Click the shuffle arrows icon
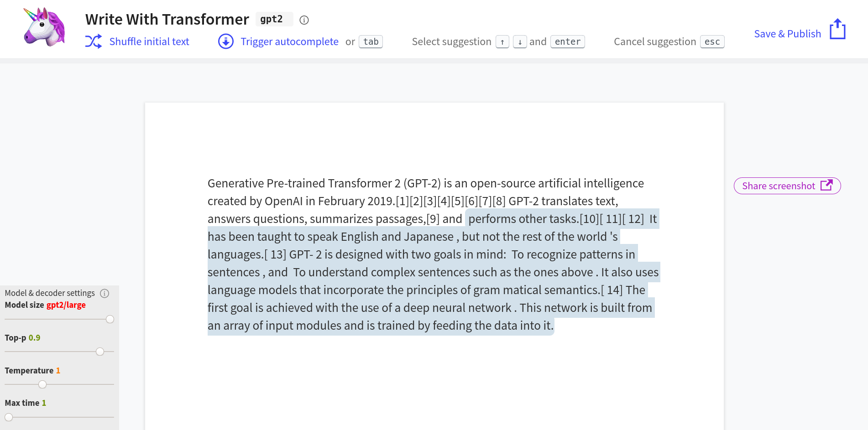Image resolution: width=868 pixels, height=430 pixels. [x=94, y=41]
